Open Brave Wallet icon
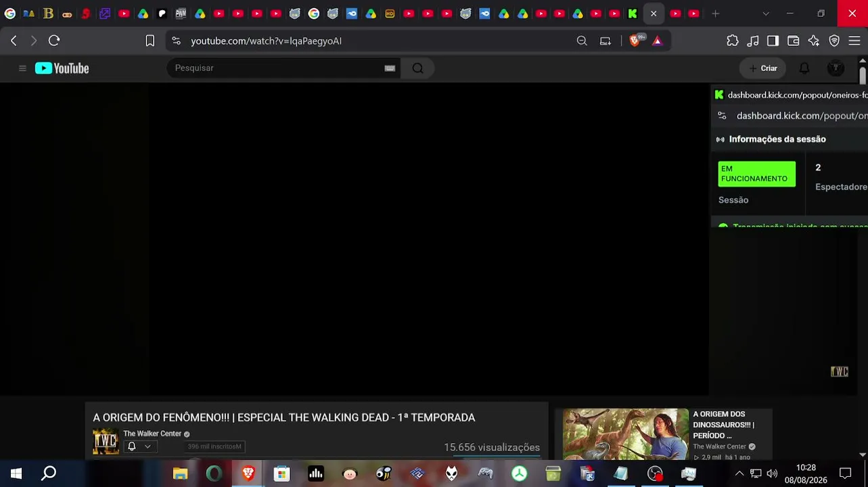868x487 pixels. pyautogui.click(x=794, y=41)
